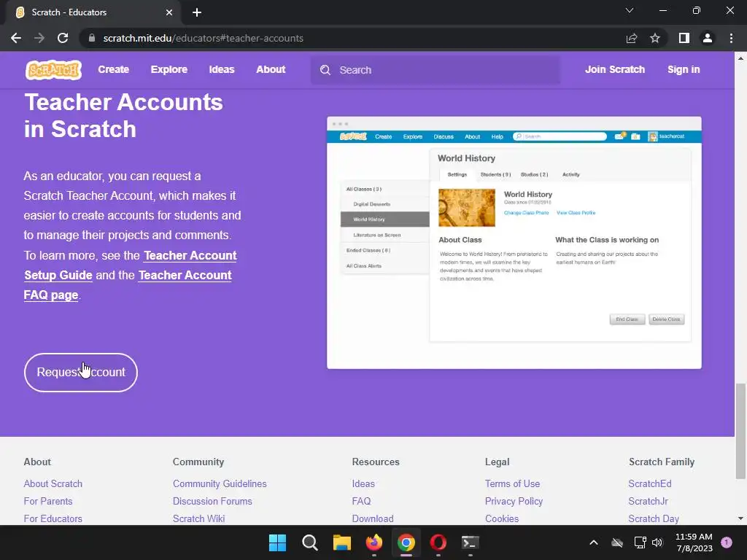This screenshot has width=747, height=560.
Task: Click into the Scratch Search field
Action: [436, 70]
